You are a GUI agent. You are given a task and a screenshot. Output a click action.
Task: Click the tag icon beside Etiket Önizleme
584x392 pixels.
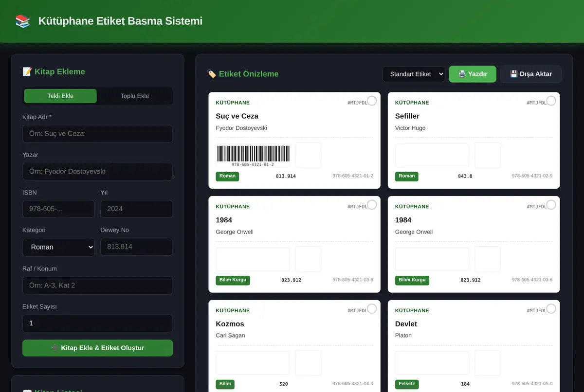pos(212,74)
